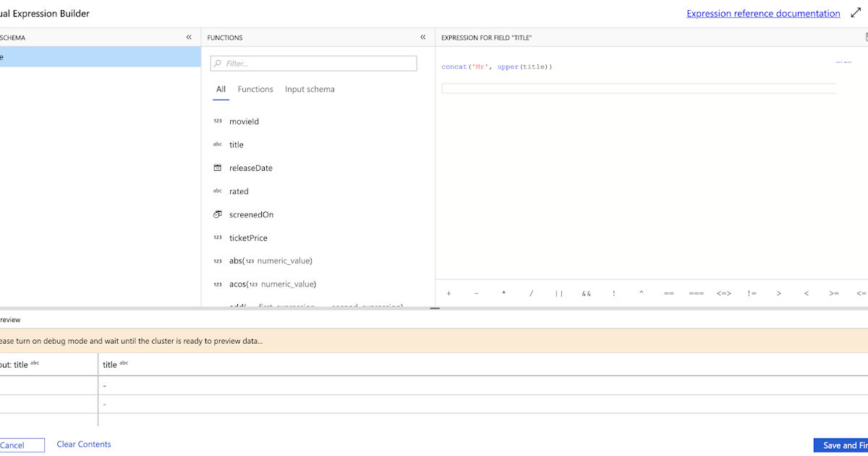Viewport: 868px width, 456px height.
Task: Click Clear Contents to reset the expression
Action: (x=83, y=444)
